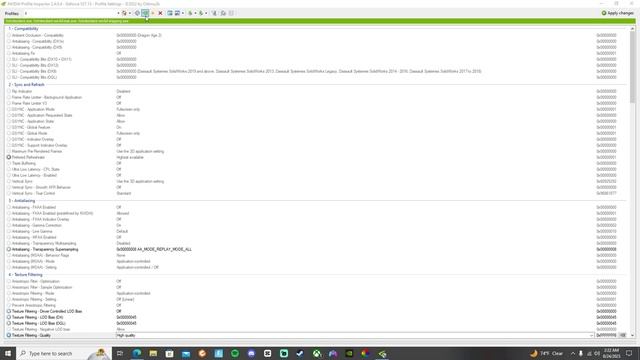Select the Maximum Pre-Rendered Frames row
Viewport: 640px width, 360px height.
point(317,151)
